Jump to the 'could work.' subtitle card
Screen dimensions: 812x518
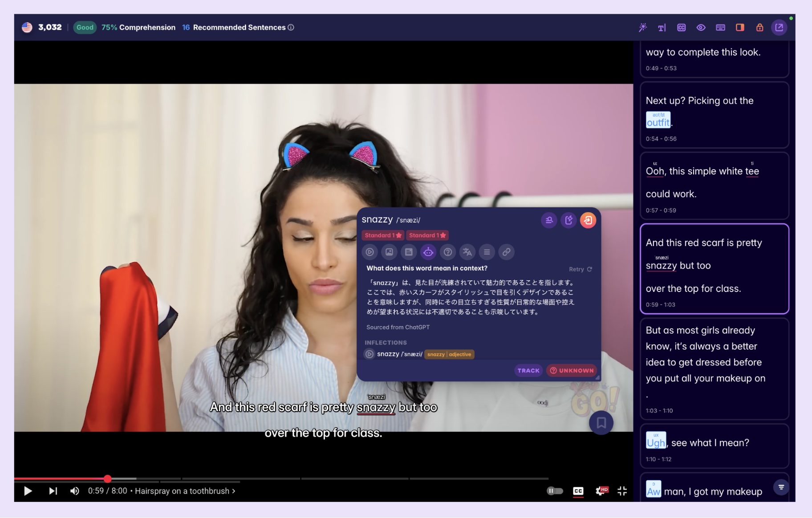[x=714, y=186]
